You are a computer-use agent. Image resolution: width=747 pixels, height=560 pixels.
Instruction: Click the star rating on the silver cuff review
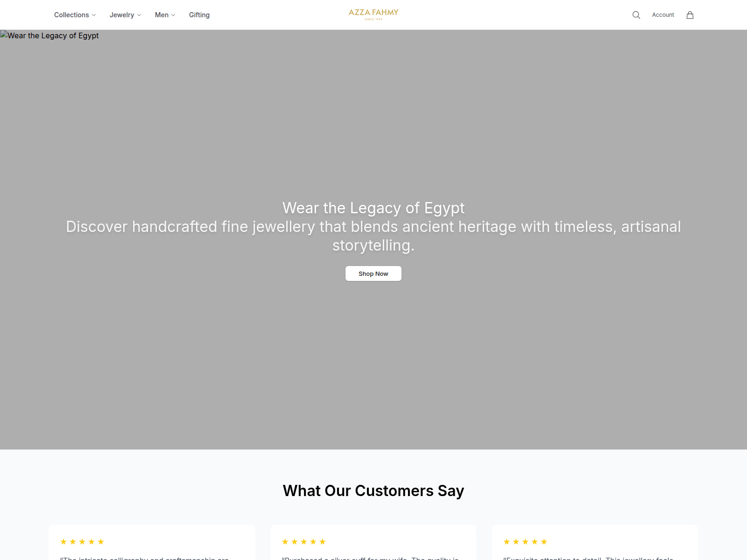304,541
